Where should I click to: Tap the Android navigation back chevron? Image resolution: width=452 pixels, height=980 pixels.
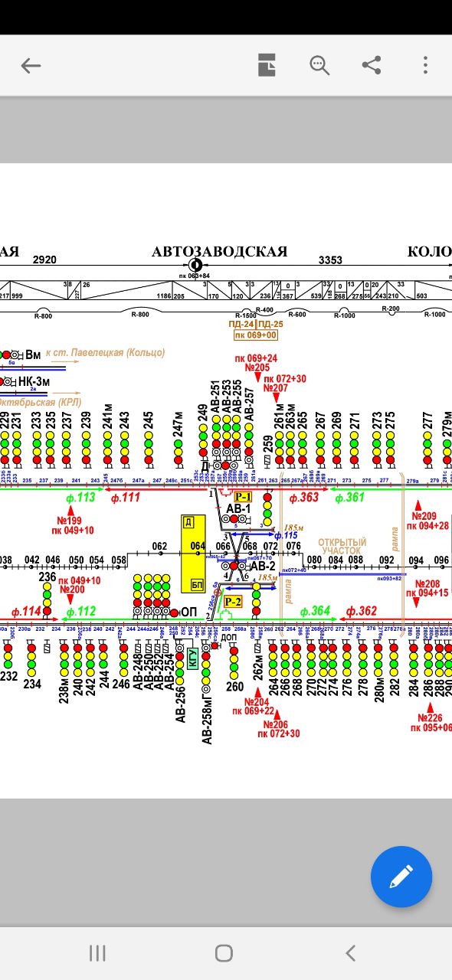(x=350, y=952)
